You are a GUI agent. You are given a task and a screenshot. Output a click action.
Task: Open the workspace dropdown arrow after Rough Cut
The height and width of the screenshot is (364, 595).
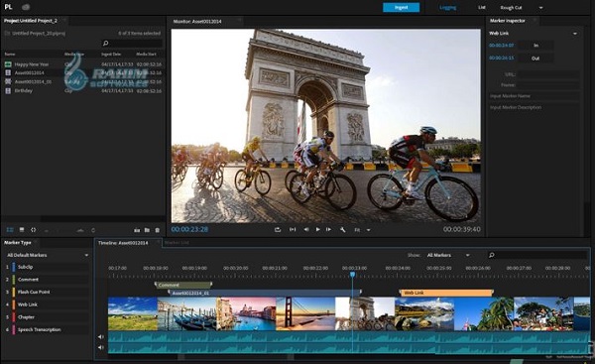[540, 8]
